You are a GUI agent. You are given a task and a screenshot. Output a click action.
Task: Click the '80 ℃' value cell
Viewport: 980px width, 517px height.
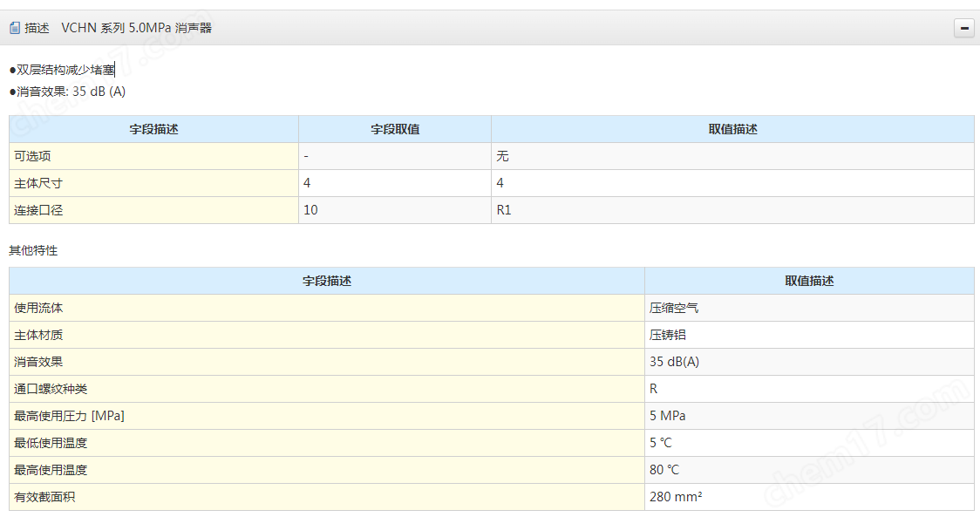tap(809, 470)
